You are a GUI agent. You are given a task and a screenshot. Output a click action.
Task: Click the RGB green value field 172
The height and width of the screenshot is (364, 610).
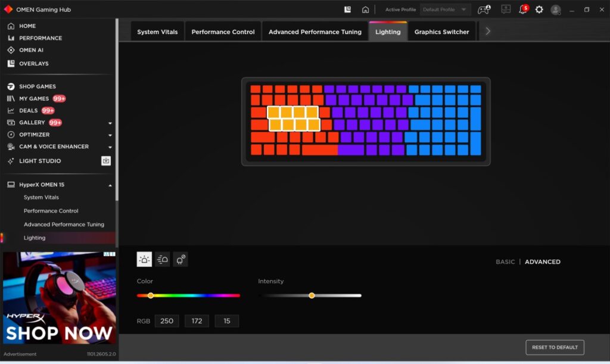[x=197, y=321]
